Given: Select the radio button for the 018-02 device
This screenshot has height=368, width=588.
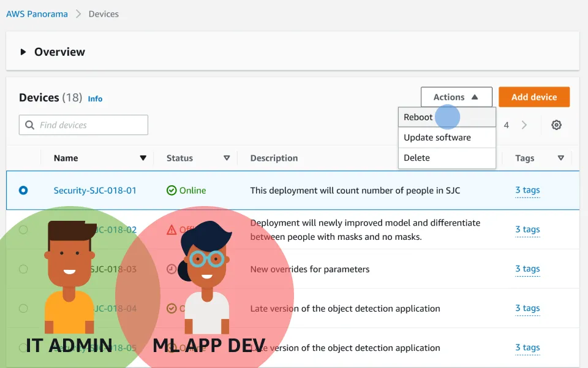Looking at the screenshot, I should 23,229.
